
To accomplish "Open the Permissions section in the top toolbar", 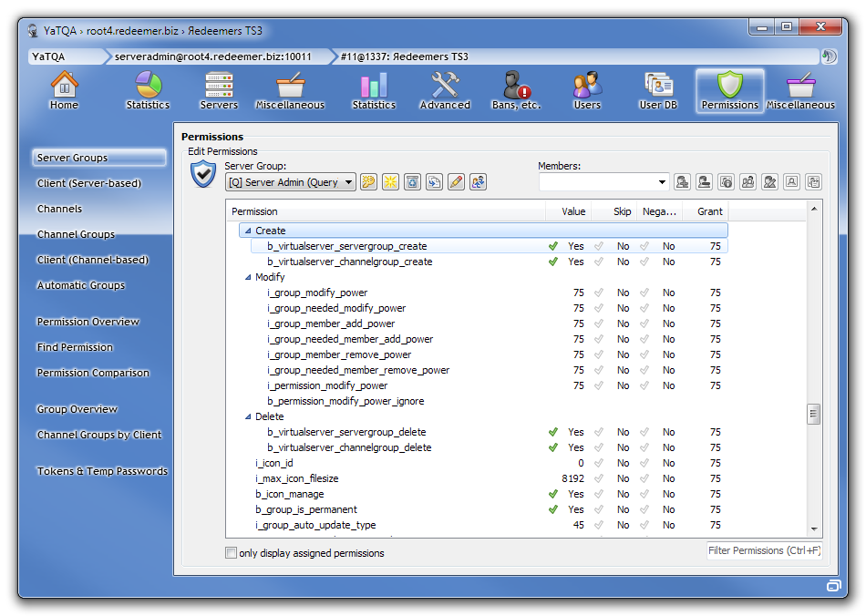I will click(x=728, y=90).
